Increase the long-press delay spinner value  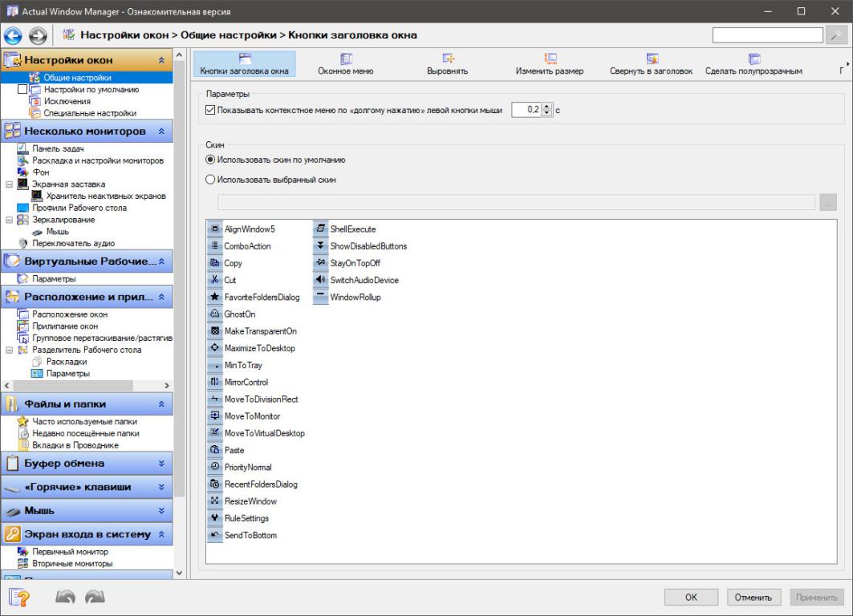(548, 107)
